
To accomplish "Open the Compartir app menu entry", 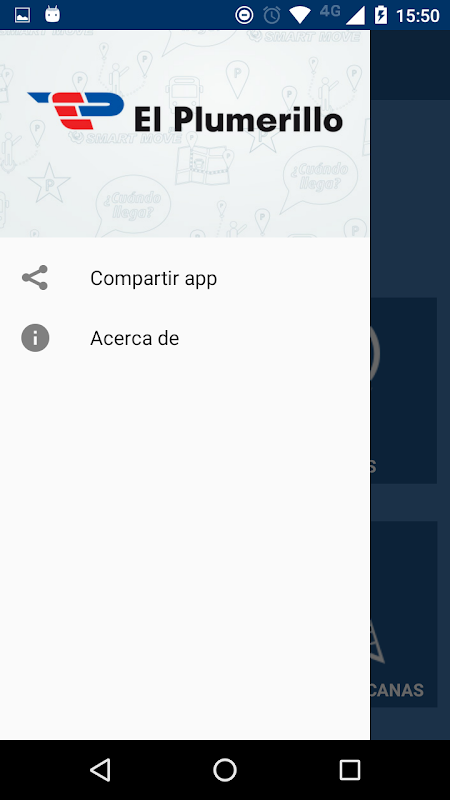I will coord(185,278).
